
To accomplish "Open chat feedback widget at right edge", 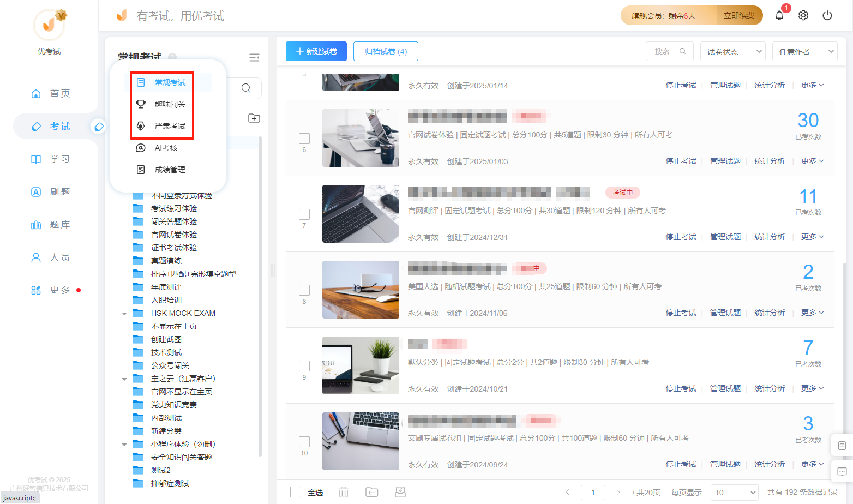I will click(842, 471).
